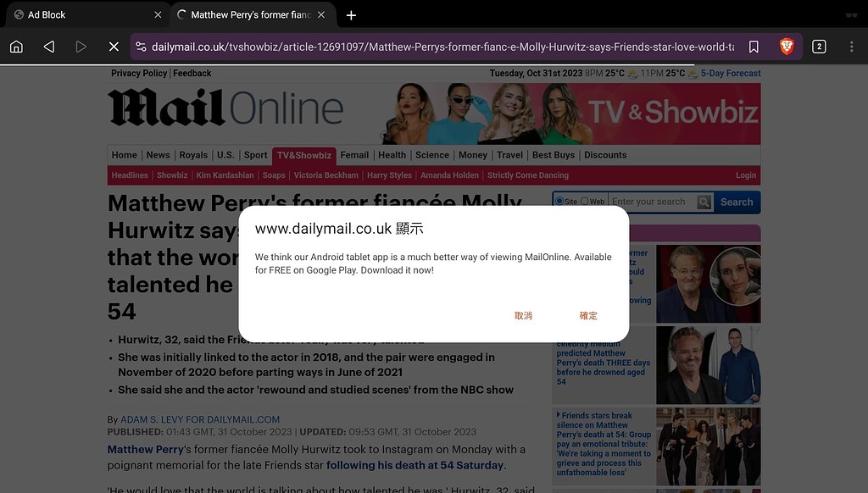Open the Feedback link

pyautogui.click(x=192, y=73)
